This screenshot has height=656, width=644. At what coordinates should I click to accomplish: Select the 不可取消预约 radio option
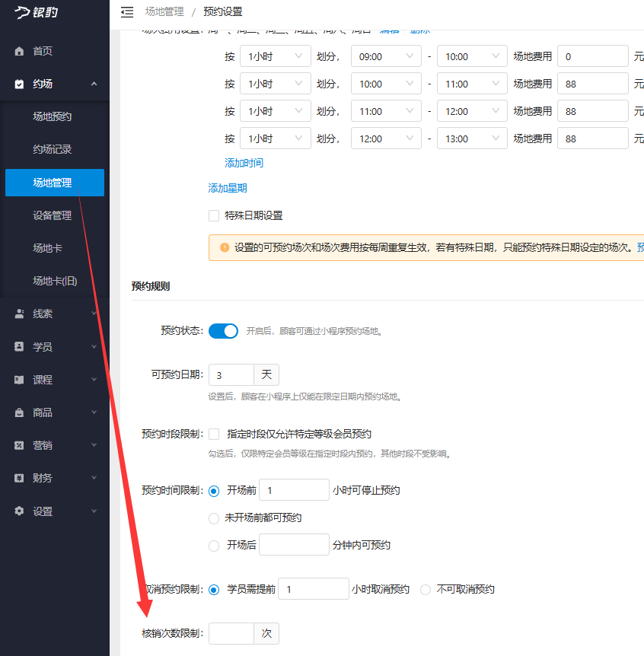coord(425,588)
